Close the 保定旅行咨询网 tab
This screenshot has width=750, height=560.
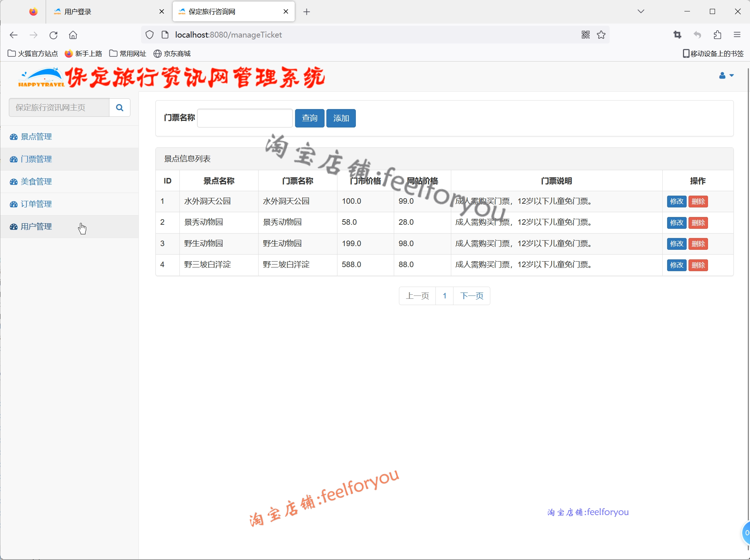click(x=286, y=12)
